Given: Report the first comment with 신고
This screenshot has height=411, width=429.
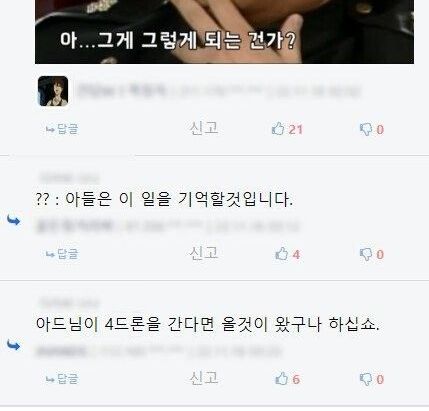Looking at the screenshot, I should click(x=204, y=128).
